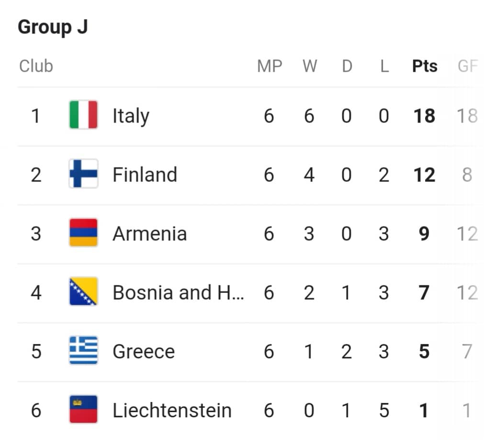Click the Club column header

36,66
